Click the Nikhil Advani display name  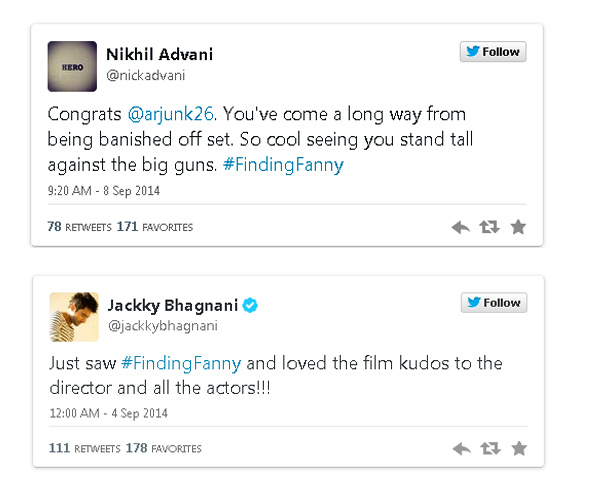pos(160,54)
